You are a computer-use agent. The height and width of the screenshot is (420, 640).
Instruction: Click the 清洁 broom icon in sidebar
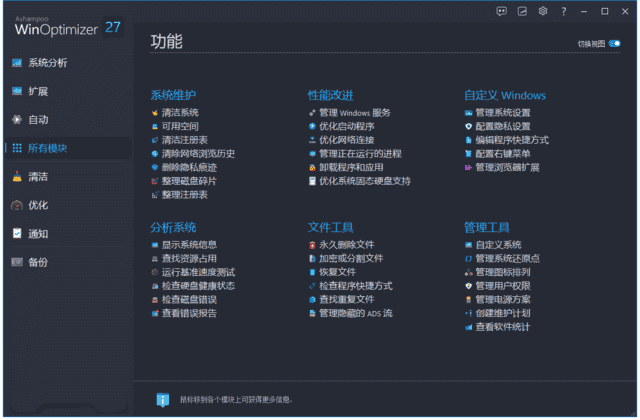(17, 177)
